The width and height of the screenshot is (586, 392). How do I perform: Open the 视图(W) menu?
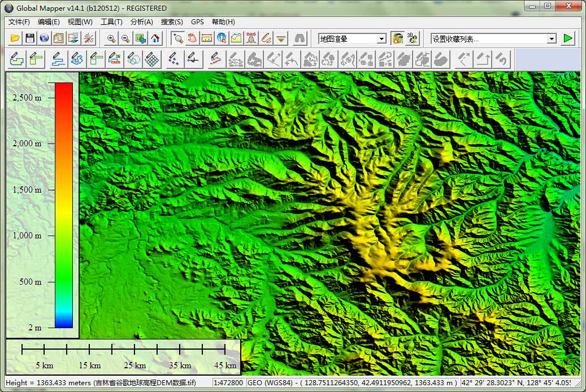click(80, 22)
